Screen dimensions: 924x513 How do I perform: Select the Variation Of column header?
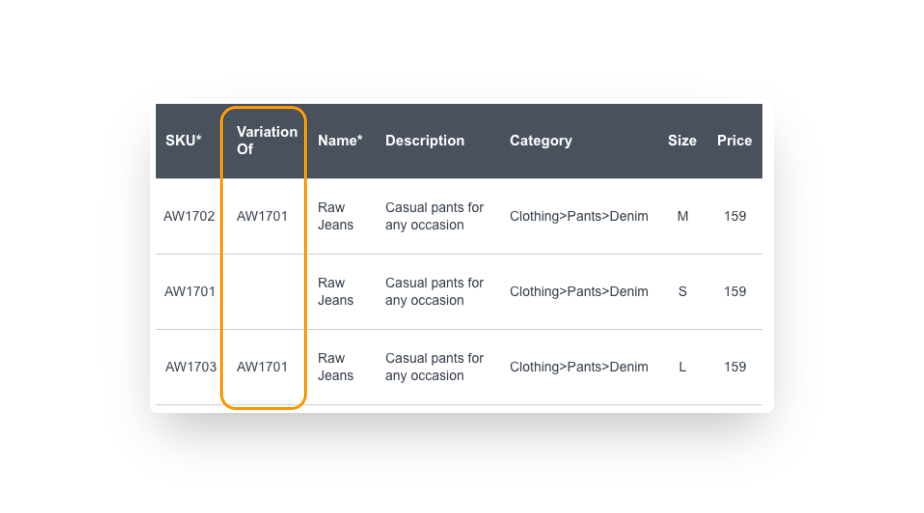click(x=267, y=140)
